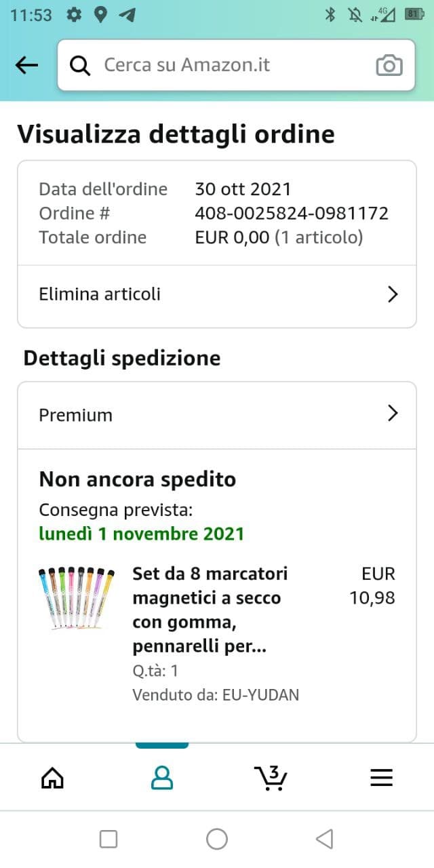Open the Premium shipping option row
Image resolution: width=434 pixels, height=868 pixels.
click(203, 414)
